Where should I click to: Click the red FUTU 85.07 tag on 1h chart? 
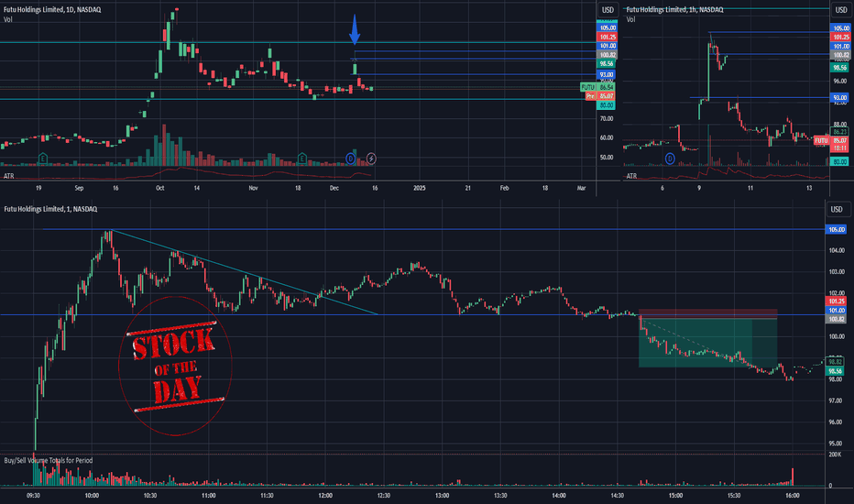[x=831, y=140]
